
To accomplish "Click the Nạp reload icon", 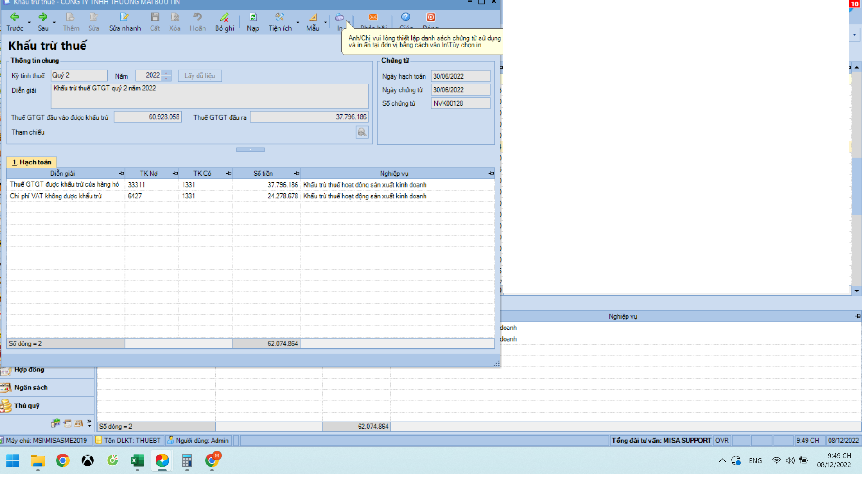I will (x=253, y=17).
